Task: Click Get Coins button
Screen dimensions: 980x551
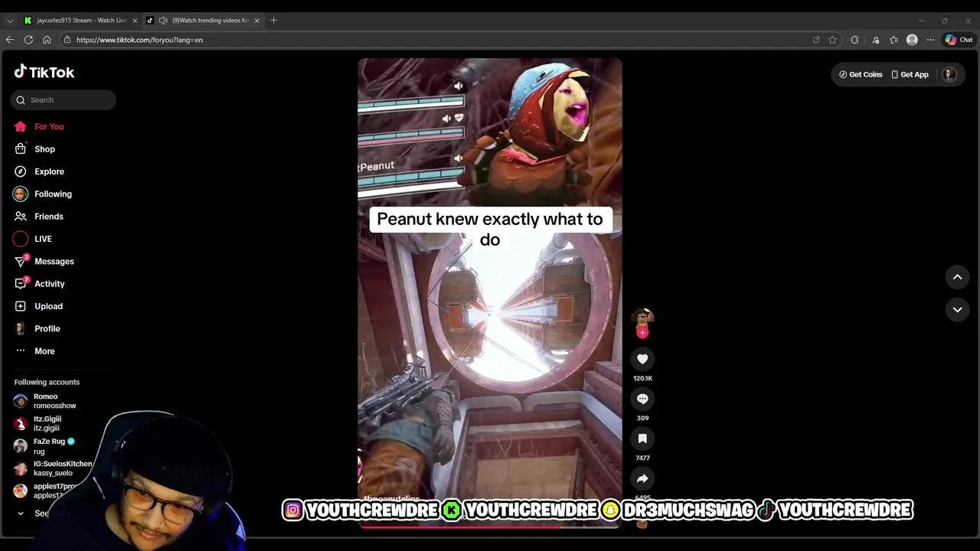Action: tap(861, 74)
